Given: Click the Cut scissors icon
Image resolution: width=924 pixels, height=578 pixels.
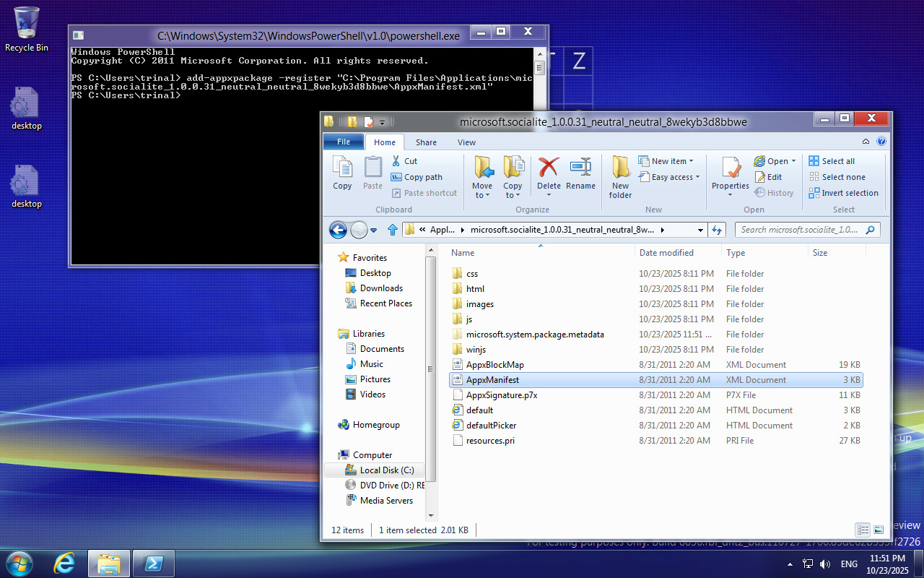Looking at the screenshot, I should 396,161.
